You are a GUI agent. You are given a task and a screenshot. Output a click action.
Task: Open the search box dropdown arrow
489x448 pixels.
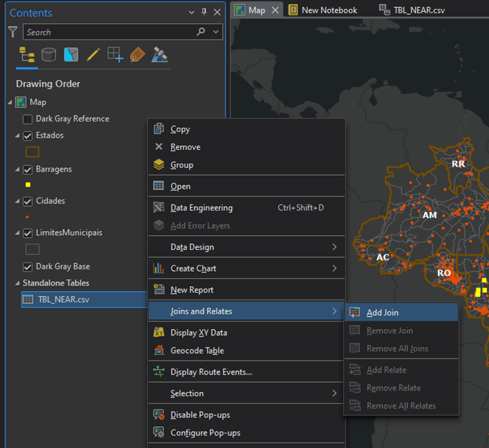point(216,32)
